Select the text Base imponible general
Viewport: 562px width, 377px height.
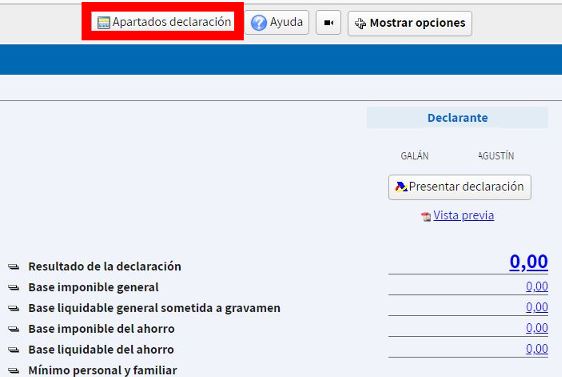[x=93, y=287]
